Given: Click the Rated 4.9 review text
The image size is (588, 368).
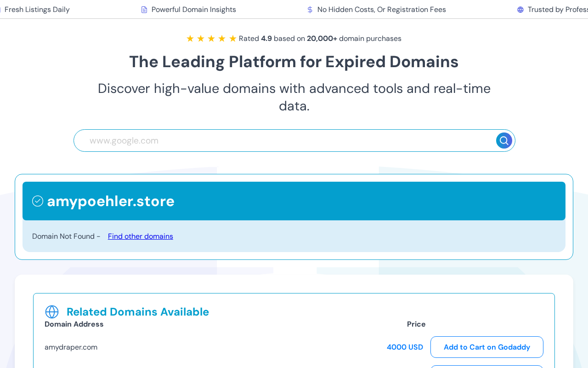Looking at the screenshot, I should [x=320, y=39].
